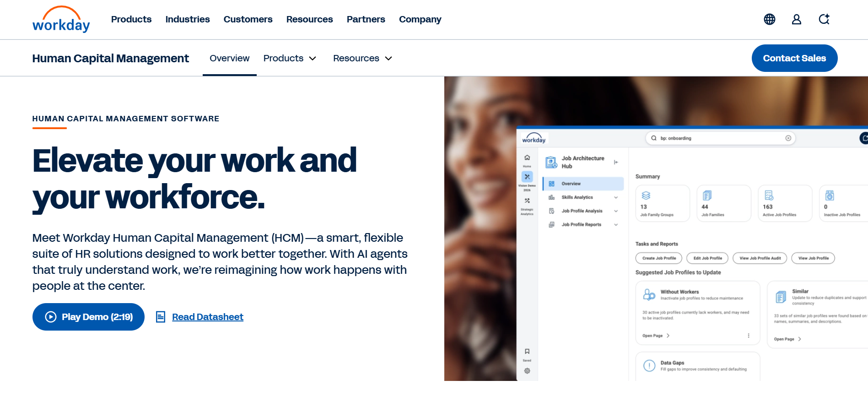
Task: Clear the search with the X icon
Action: [788, 138]
